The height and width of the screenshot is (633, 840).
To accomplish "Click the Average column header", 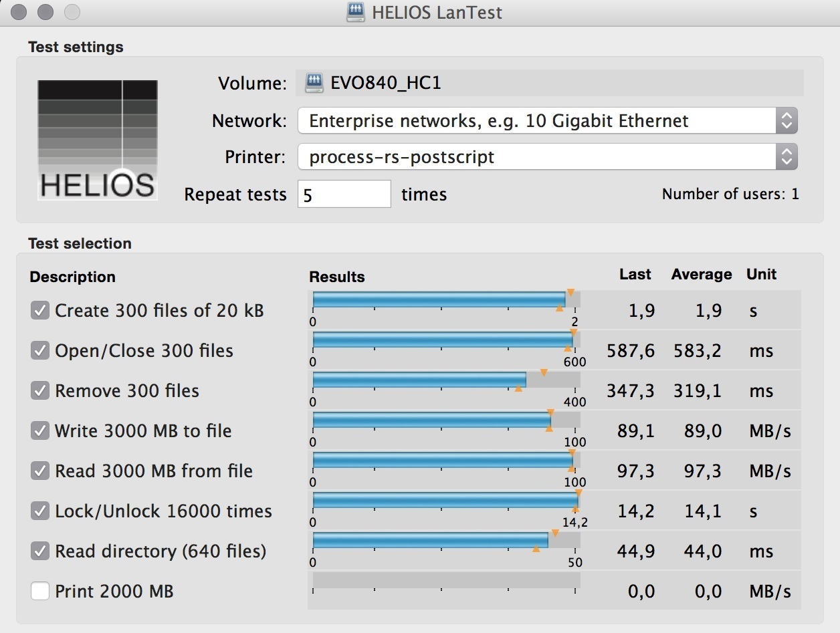I will [x=702, y=275].
